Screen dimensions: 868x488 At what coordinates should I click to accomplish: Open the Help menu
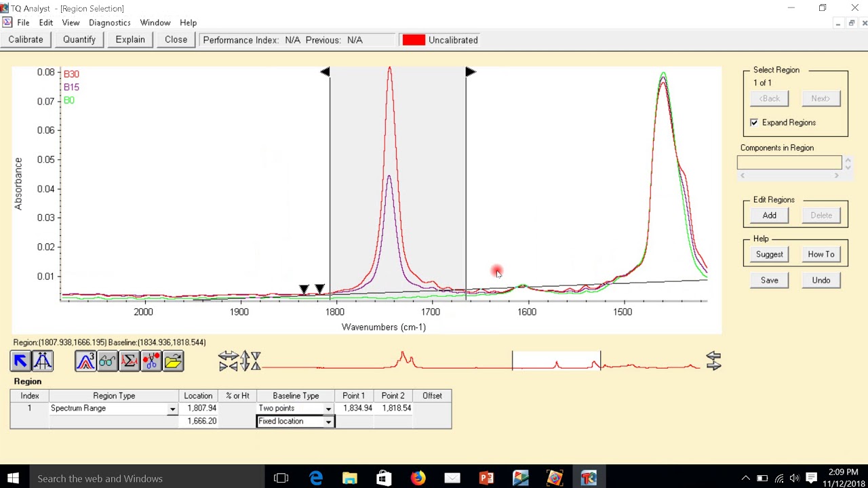188,22
